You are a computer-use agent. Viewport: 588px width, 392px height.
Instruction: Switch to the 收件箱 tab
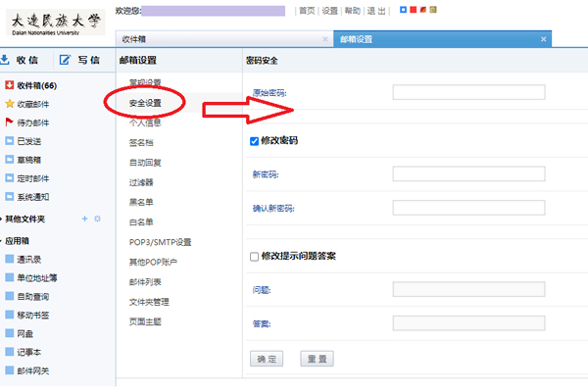(x=142, y=39)
